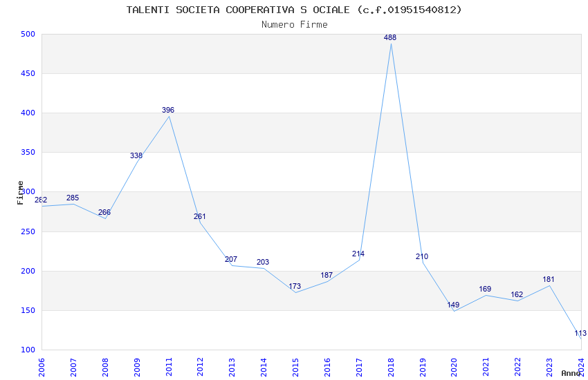Click the subtitle 'Numero Firme'
Screen dimensions: 588x380
[295, 25]
